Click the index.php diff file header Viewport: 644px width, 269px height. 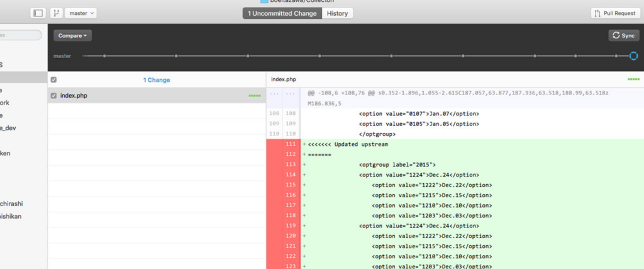(284, 79)
